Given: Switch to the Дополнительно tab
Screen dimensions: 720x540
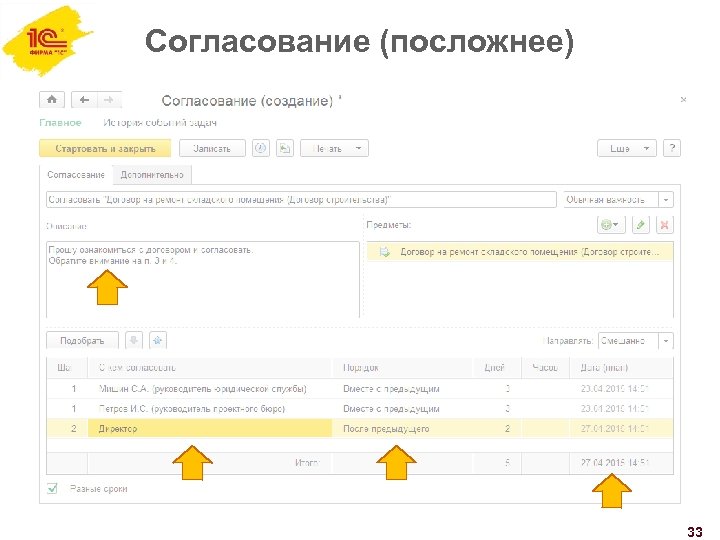Looking at the screenshot, I should [x=152, y=175].
